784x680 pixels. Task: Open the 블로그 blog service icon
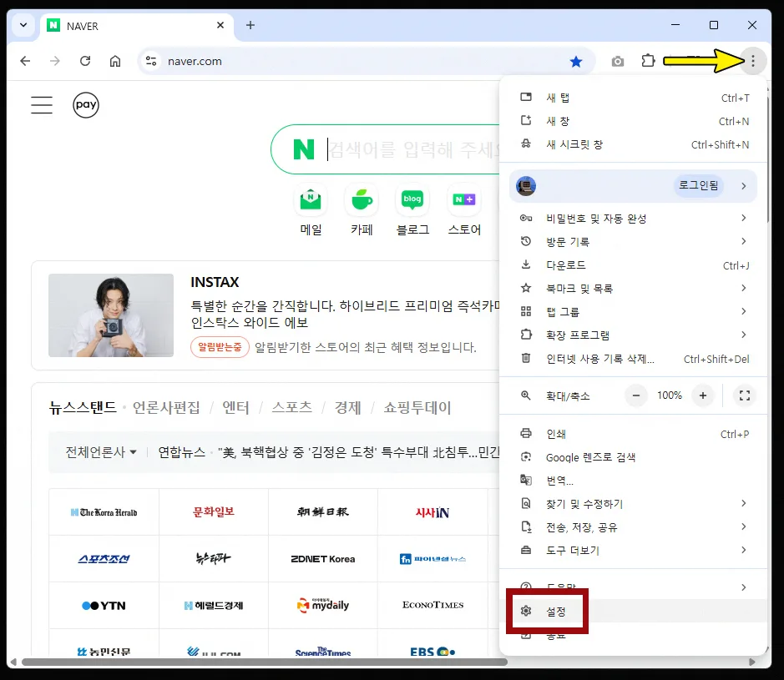coord(412,200)
